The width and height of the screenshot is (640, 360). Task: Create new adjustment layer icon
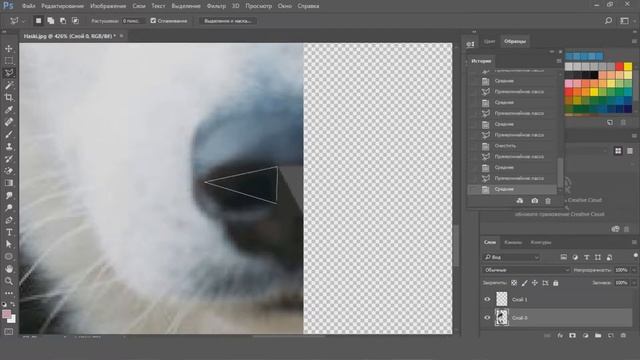pos(585,336)
